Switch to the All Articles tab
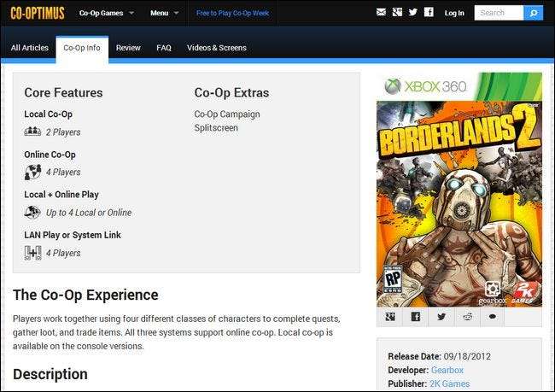The image size is (555, 392). point(28,48)
